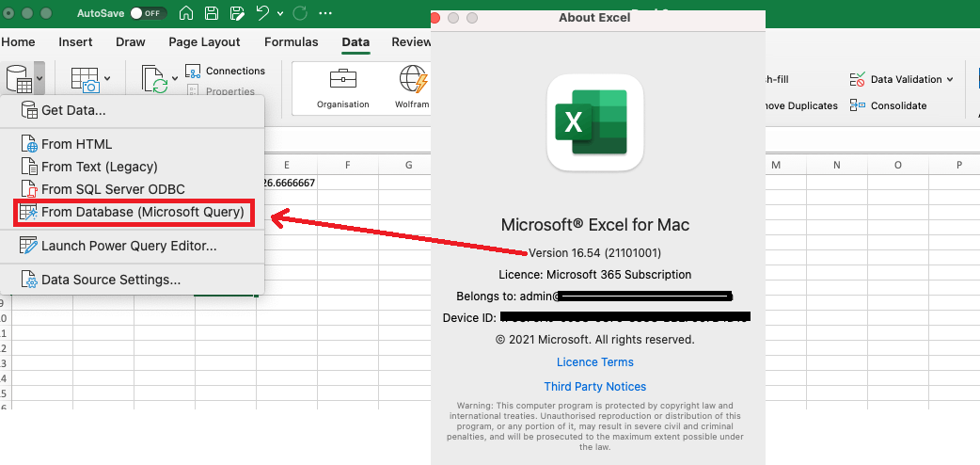Click the Save floppy disk icon
The height and width of the screenshot is (465, 980).
point(212,13)
